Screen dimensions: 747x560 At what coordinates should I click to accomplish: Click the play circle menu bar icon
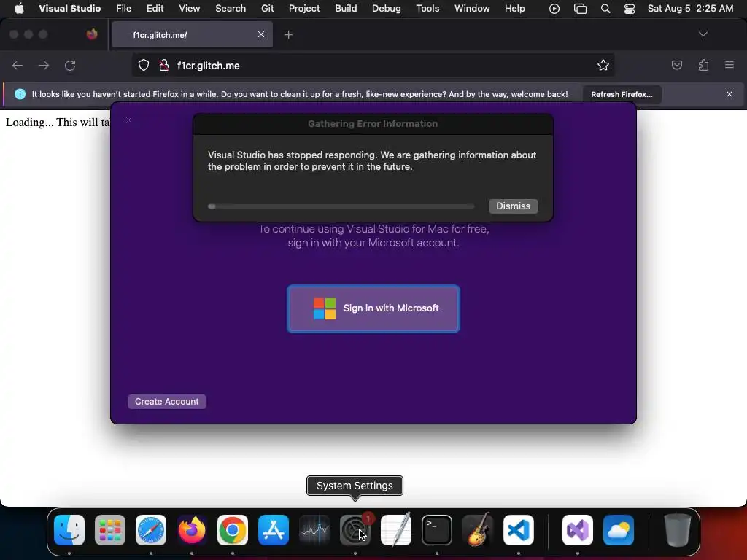554,9
